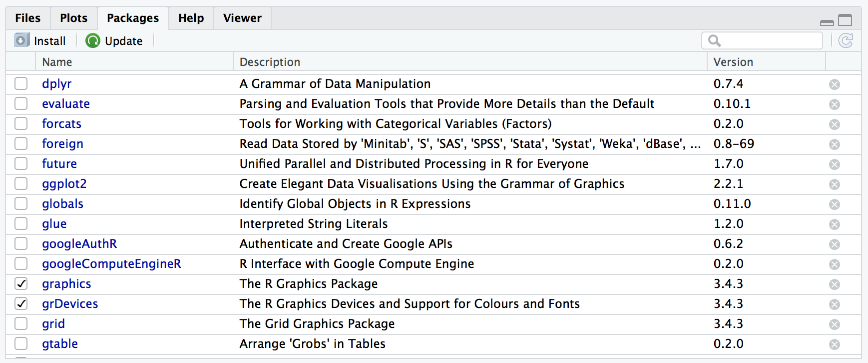
Task: Click the Install packages icon
Action: pos(22,40)
